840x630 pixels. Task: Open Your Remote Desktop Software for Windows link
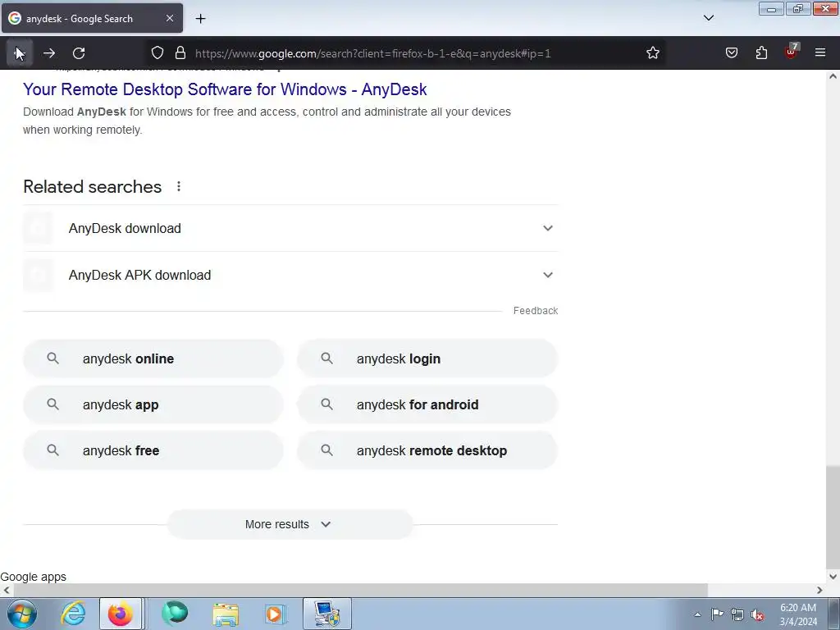(225, 89)
